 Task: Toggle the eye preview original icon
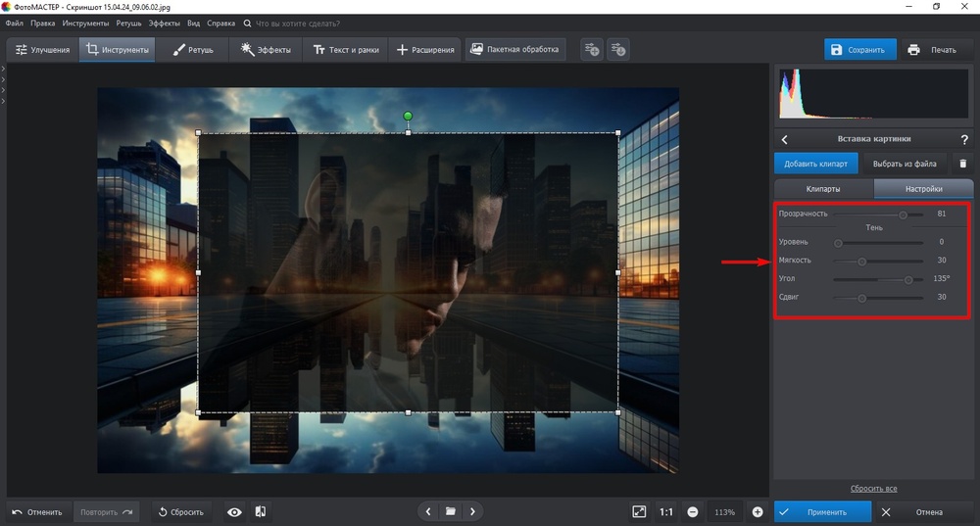coord(234,511)
